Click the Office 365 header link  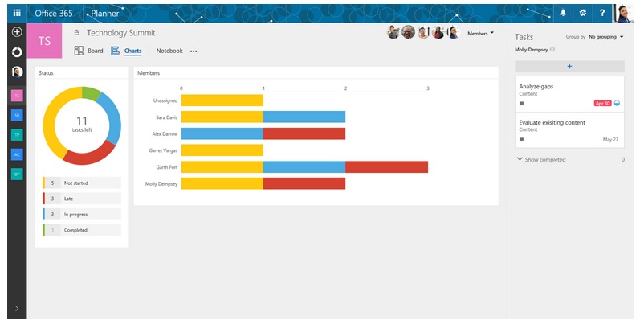(54, 13)
